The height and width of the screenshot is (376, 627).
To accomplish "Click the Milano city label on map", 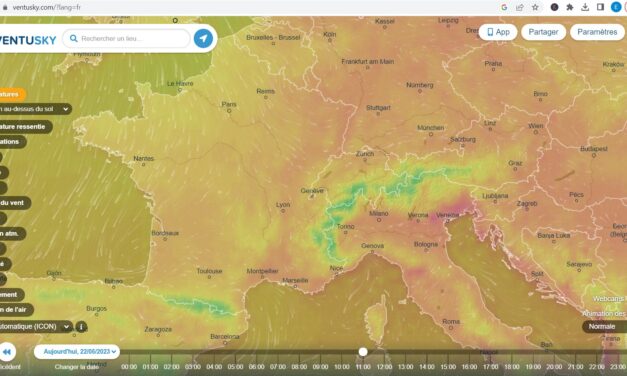I will tap(378, 213).
